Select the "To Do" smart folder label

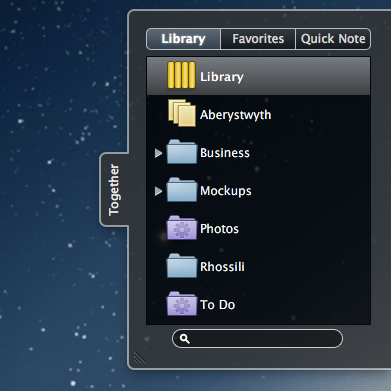(218, 305)
